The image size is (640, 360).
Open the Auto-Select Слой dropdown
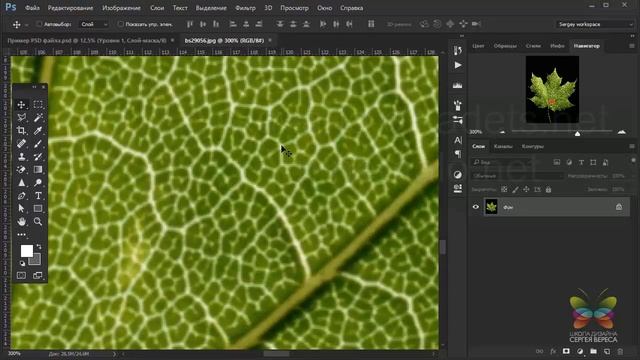(x=94, y=24)
